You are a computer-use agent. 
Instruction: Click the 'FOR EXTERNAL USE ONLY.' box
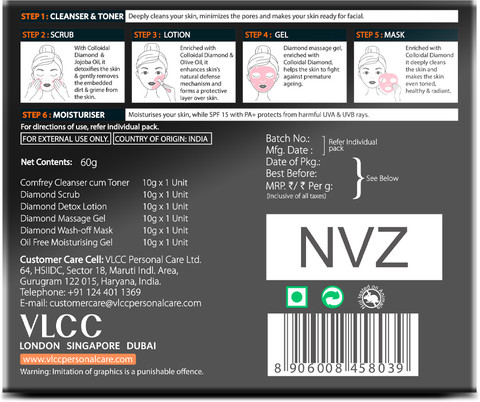(66, 139)
